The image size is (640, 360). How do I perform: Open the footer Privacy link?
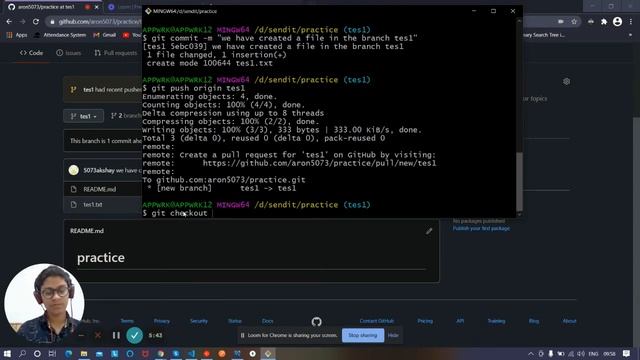[162, 321]
